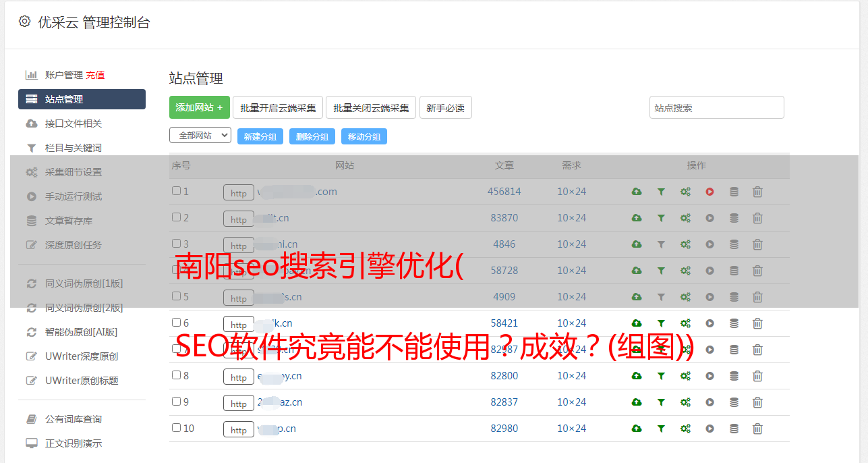
Task: Open 公有词库查询 in the sidebar
Action: point(74,419)
